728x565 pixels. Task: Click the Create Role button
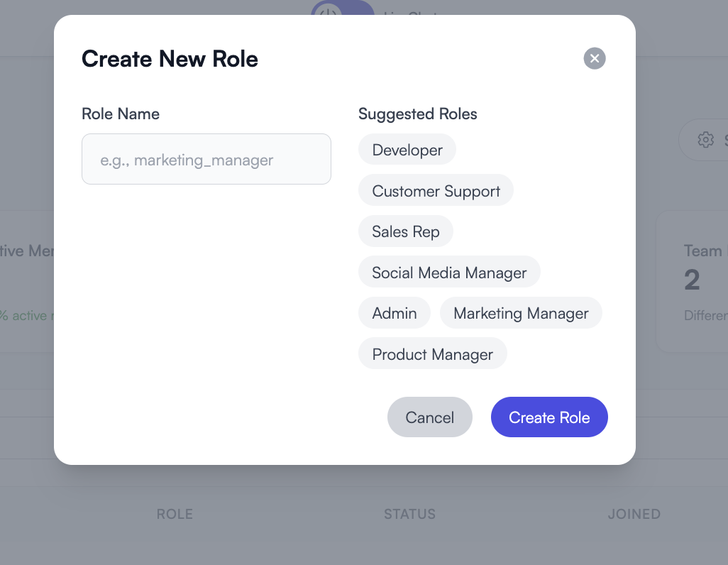tap(549, 417)
